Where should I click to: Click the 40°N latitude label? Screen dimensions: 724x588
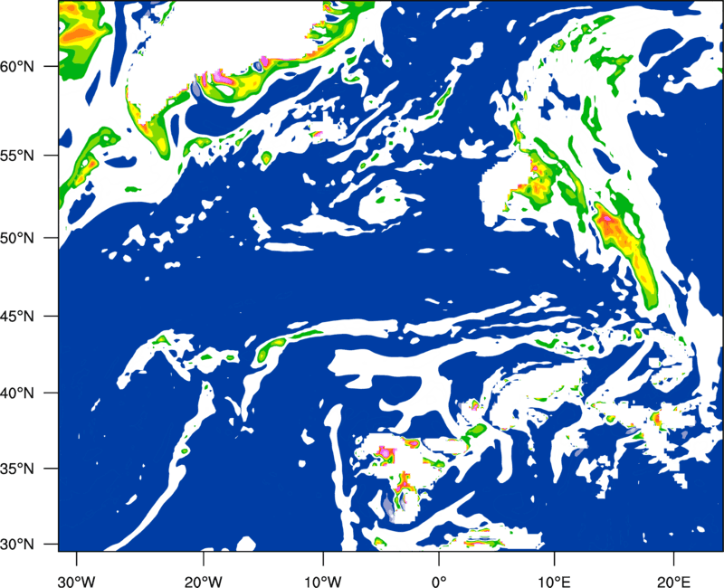coord(17,394)
